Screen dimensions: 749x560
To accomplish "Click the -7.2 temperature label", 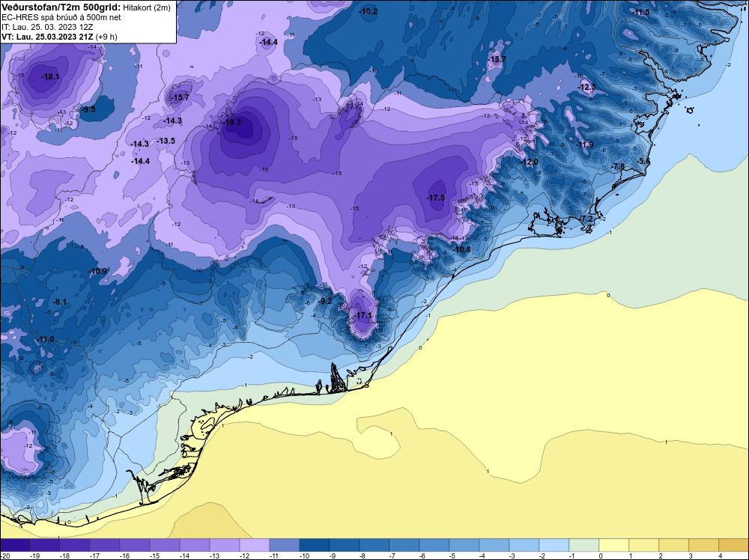I will point(586,219).
